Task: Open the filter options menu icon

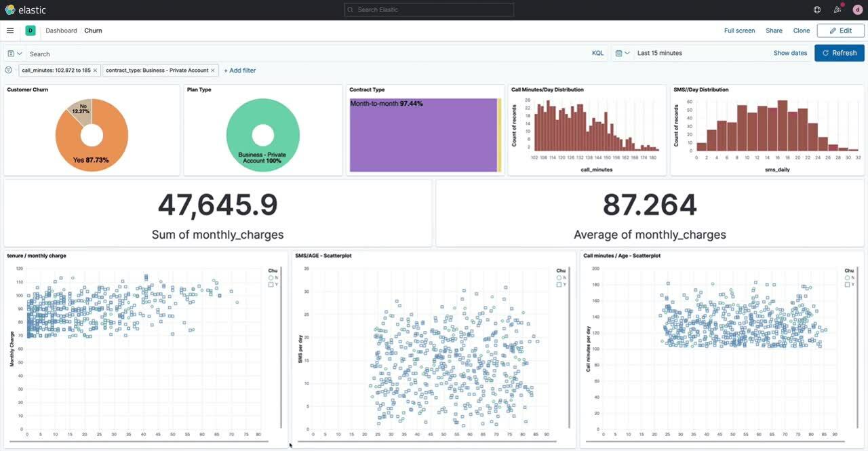Action: (x=9, y=70)
